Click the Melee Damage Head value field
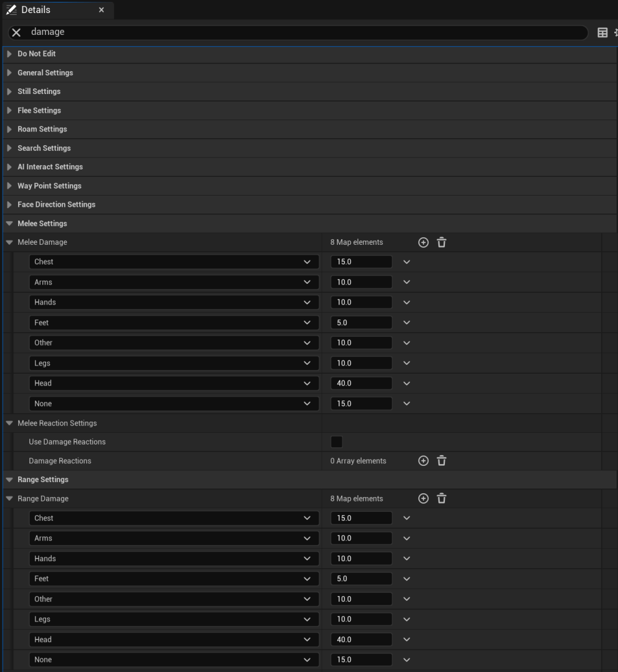The height and width of the screenshot is (672, 618). pyautogui.click(x=361, y=384)
